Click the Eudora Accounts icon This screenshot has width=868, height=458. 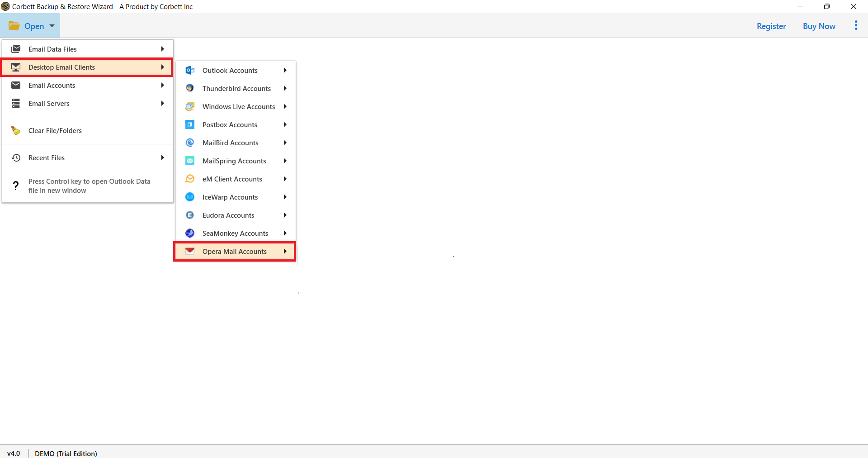(190, 215)
